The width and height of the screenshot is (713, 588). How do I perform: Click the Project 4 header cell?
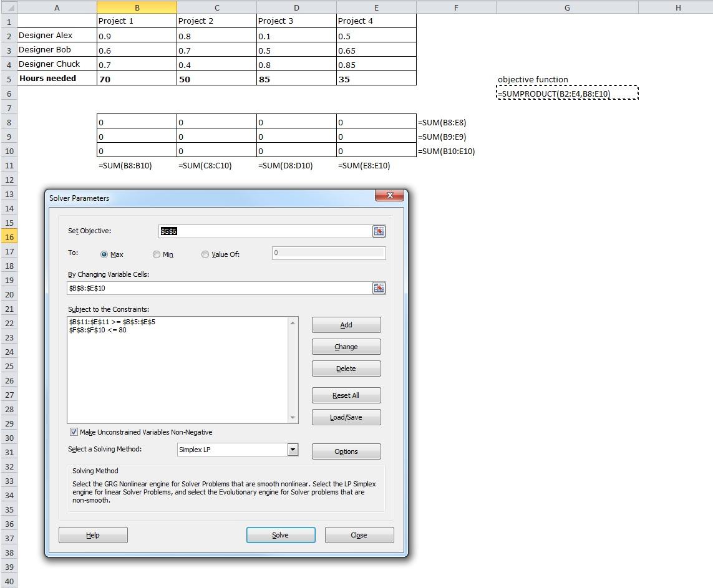point(377,21)
